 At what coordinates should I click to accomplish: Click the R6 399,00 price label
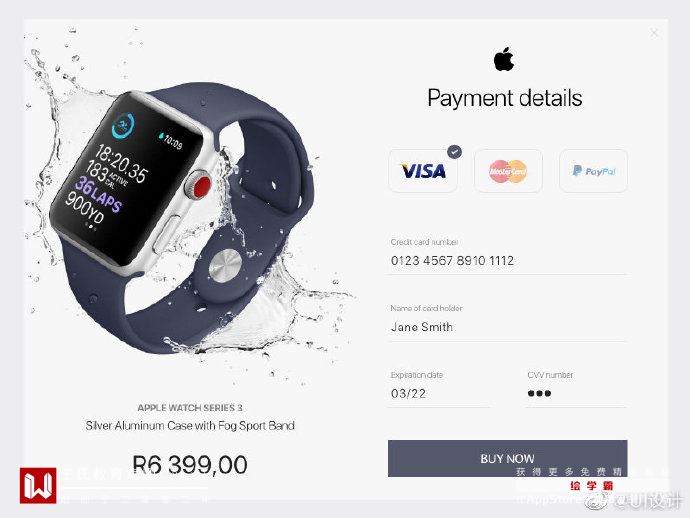click(190, 465)
